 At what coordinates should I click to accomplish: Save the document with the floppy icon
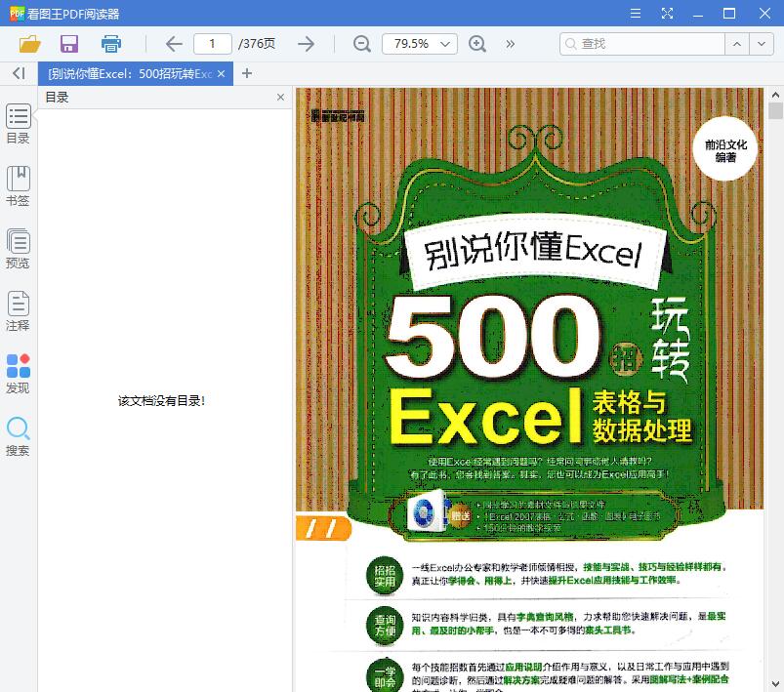click(x=69, y=44)
